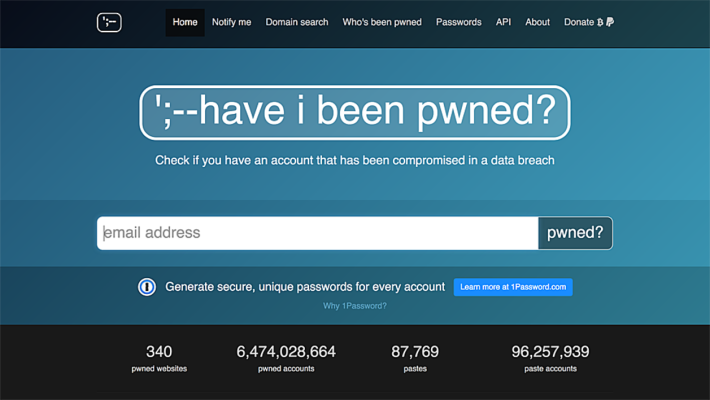Open the Home nav item

(185, 22)
